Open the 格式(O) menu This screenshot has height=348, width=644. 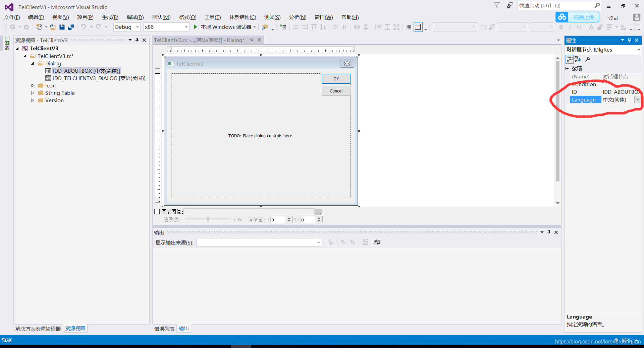click(x=187, y=17)
